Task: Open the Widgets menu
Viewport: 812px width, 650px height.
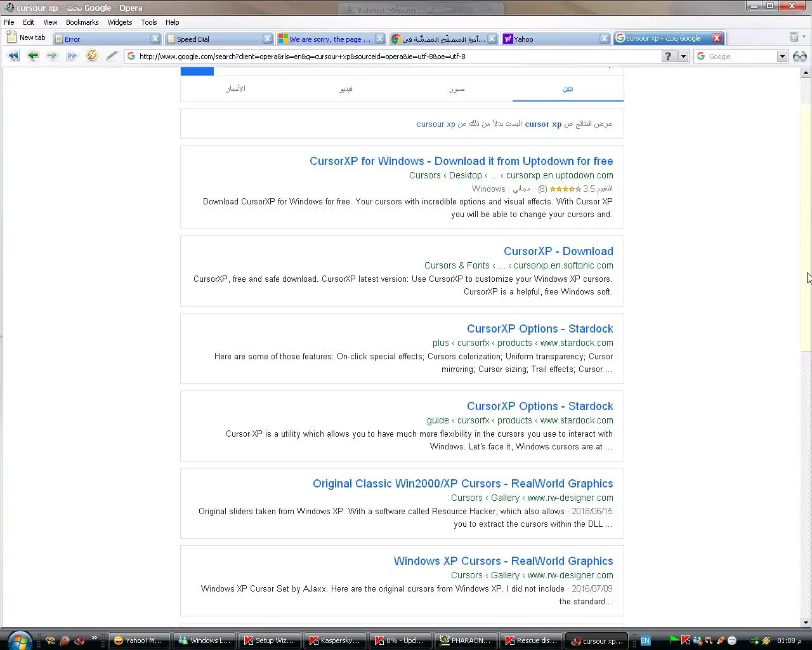Action: (x=120, y=22)
